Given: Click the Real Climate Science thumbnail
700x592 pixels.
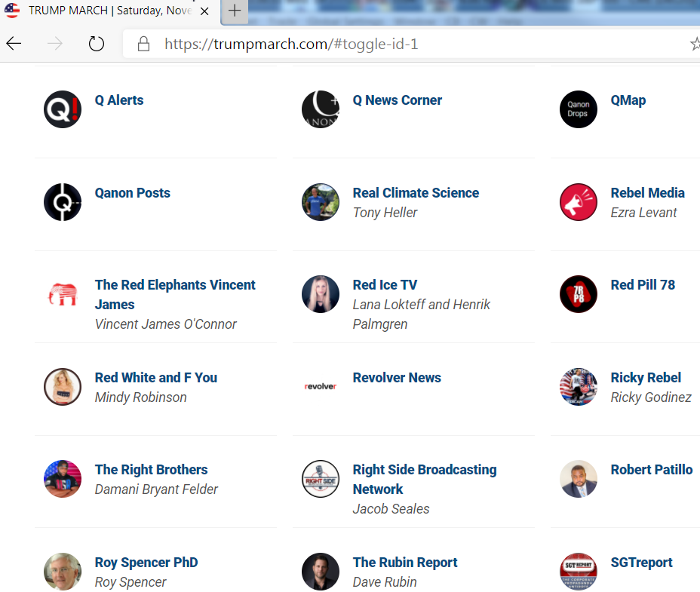Looking at the screenshot, I should pos(321,202).
